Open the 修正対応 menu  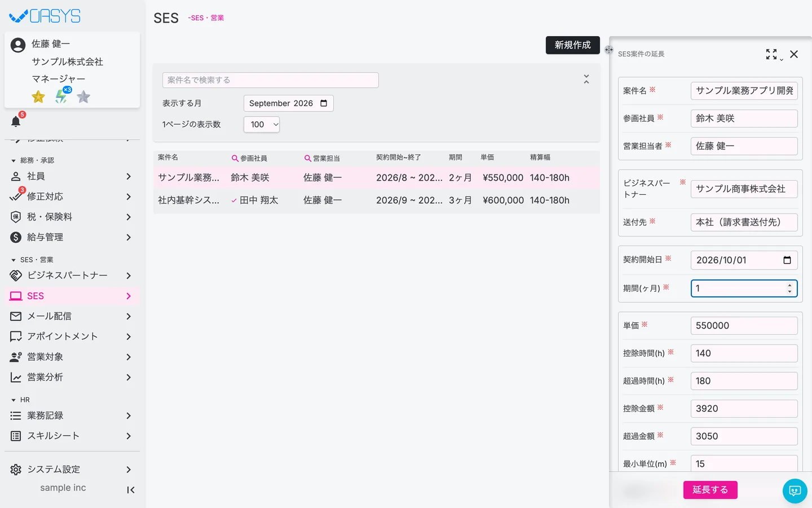[x=72, y=196]
